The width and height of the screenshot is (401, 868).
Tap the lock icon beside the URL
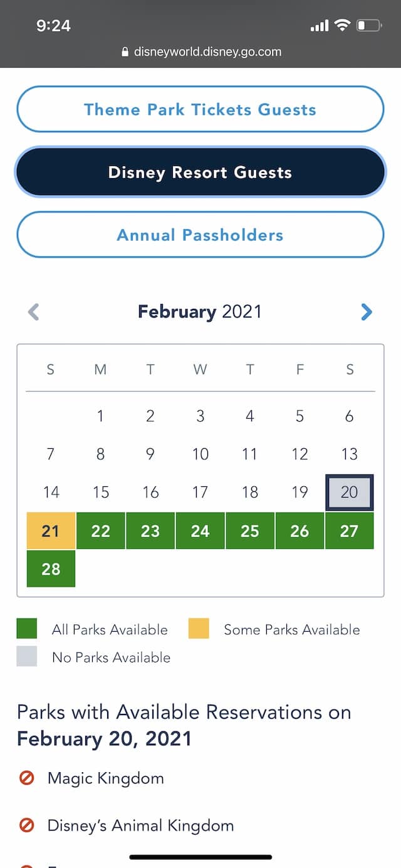click(126, 52)
